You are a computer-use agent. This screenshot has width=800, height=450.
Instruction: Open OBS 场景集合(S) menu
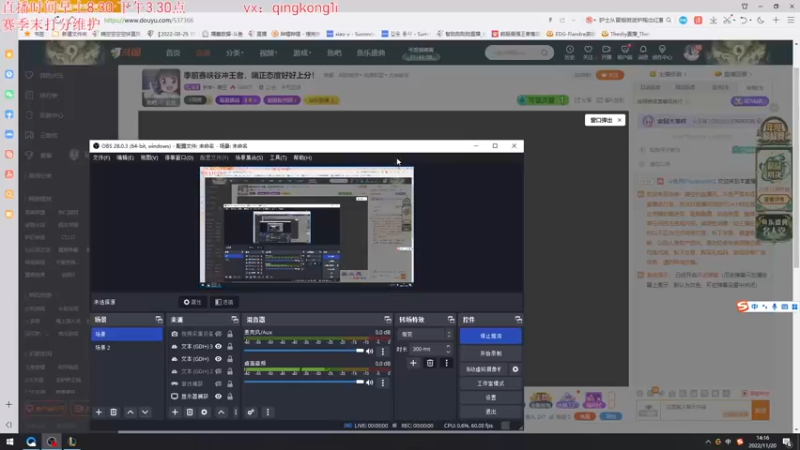pyautogui.click(x=249, y=158)
